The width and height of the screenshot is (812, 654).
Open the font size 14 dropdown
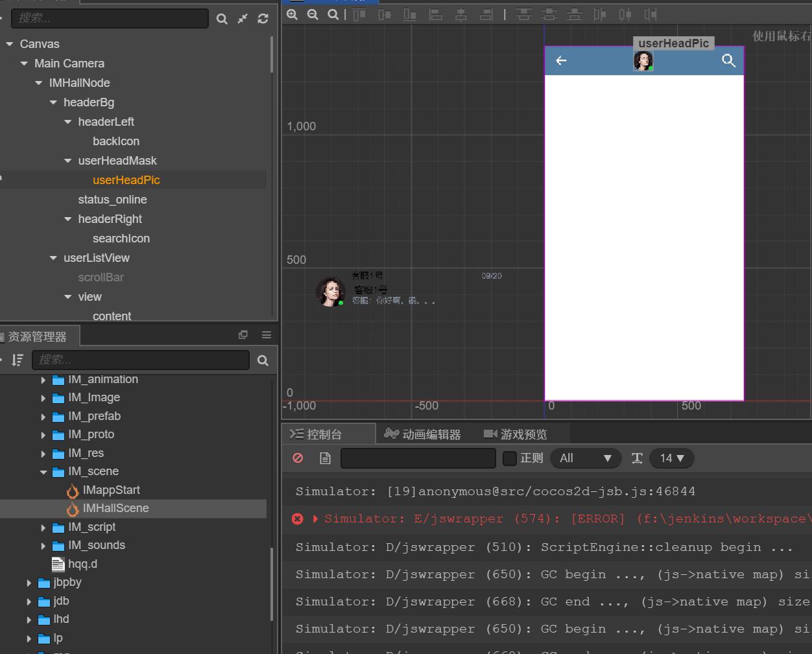tap(672, 458)
